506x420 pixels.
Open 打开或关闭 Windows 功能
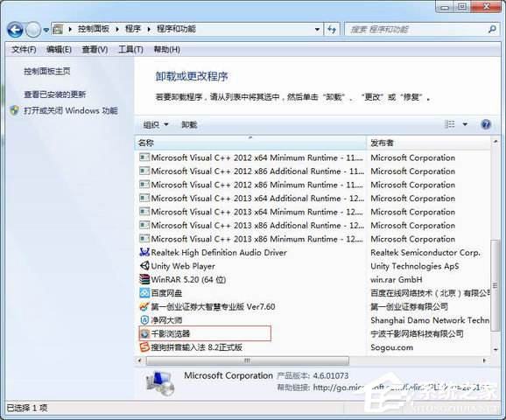tap(71, 110)
